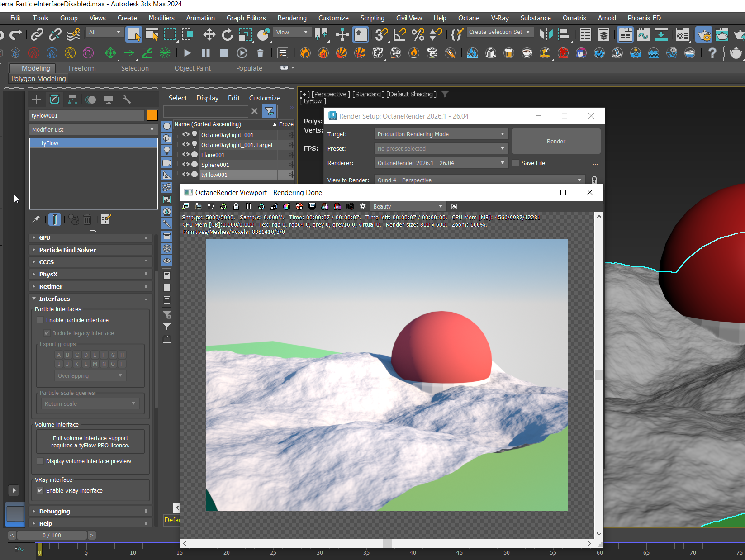Activate the Select and Rotate tool
Screen dimensions: 745x560
[227, 34]
